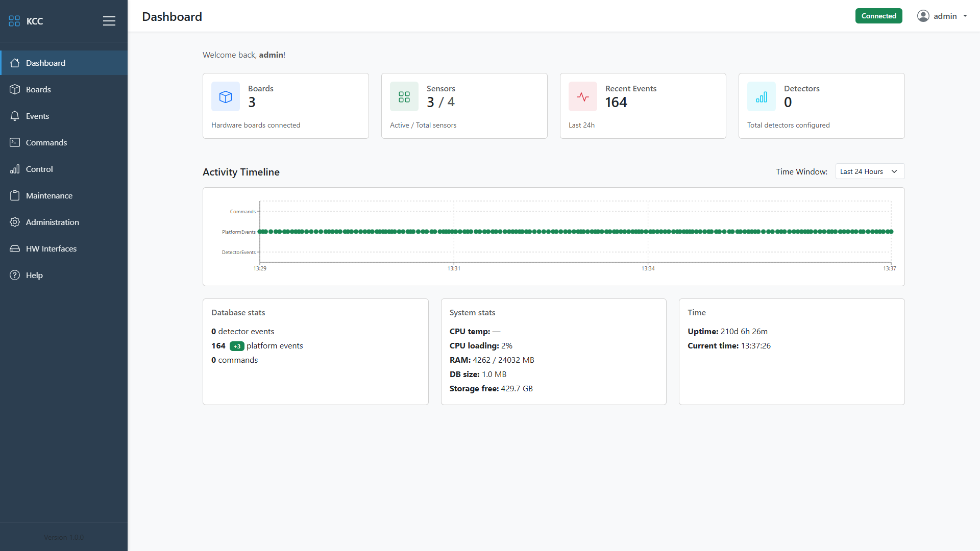
Task: Click the Recent Events pulse icon
Action: [x=582, y=96]
